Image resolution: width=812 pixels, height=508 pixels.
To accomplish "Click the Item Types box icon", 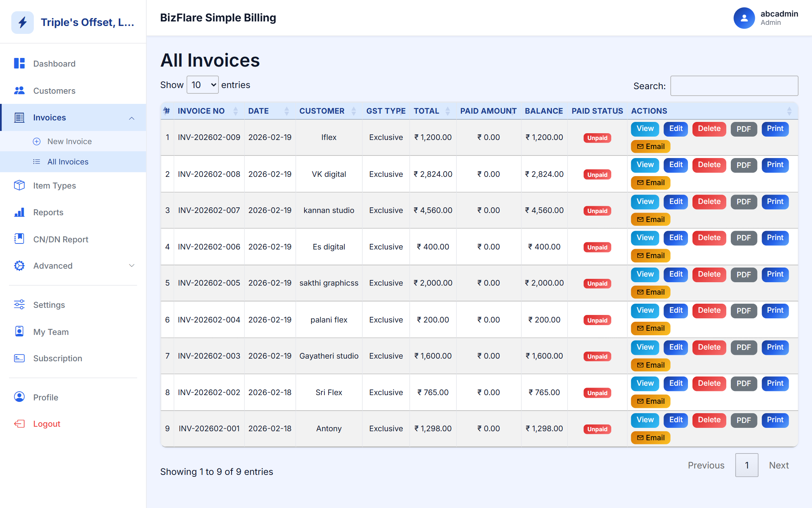I will pyautogui.click(x=19, y=186).
